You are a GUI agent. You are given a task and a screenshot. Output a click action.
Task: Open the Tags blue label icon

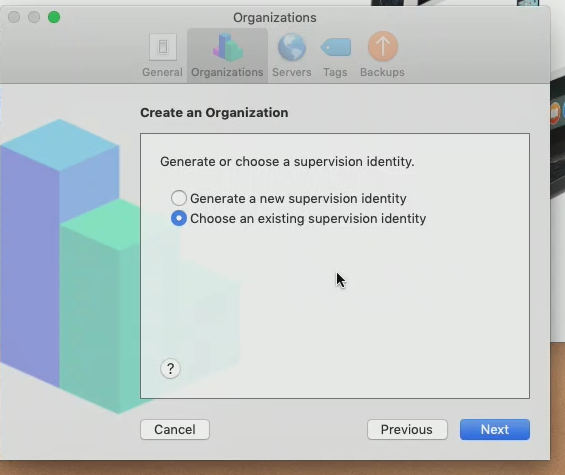pos(336,47)
